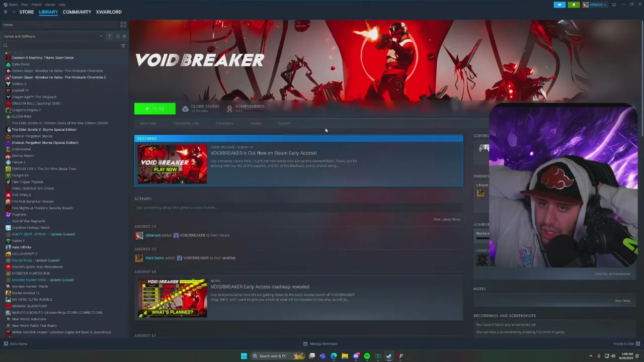Show hidden system tray icons

point(591,356)
